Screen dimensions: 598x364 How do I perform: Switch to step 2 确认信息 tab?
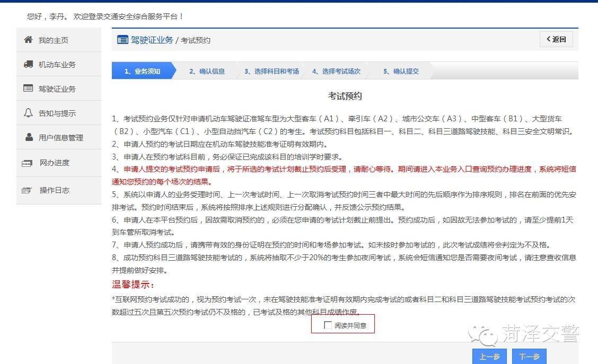pyautogui.click(x=207, y=71)
